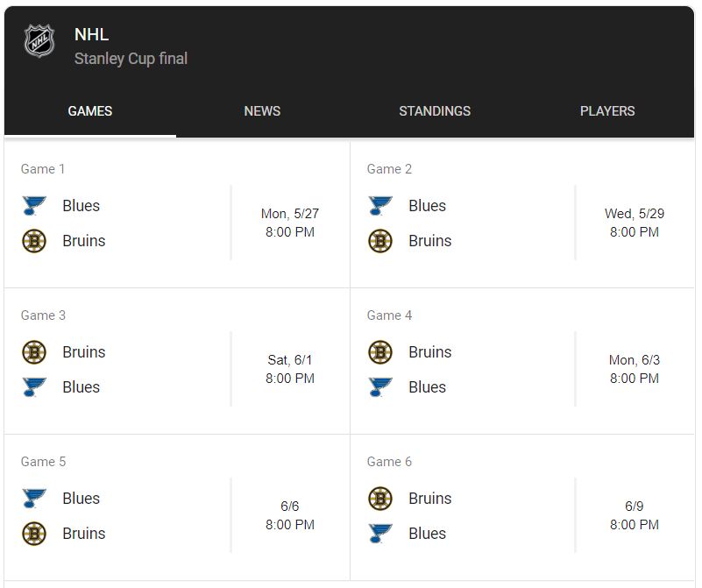Open Game 1 Monday 5/27 date

coord(290,214)
